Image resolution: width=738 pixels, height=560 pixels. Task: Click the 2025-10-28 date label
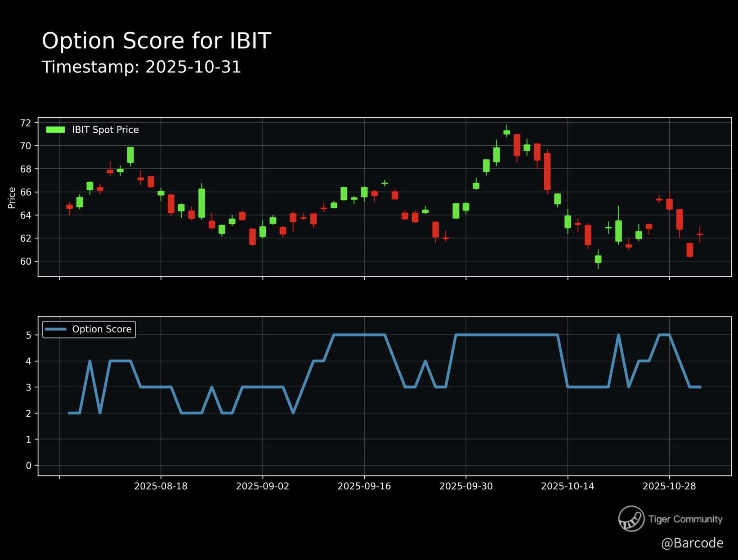tap(669, 486)
